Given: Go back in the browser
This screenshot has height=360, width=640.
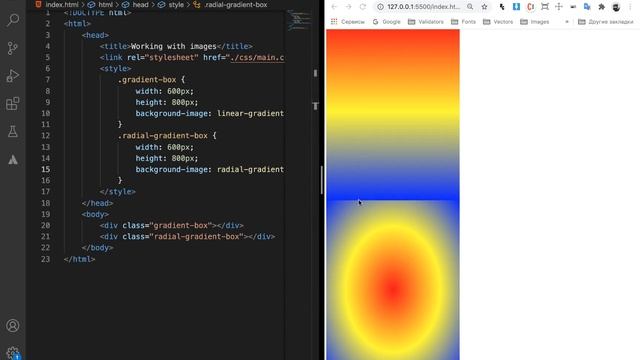Looking at the screenshot, I should point(334,7).
